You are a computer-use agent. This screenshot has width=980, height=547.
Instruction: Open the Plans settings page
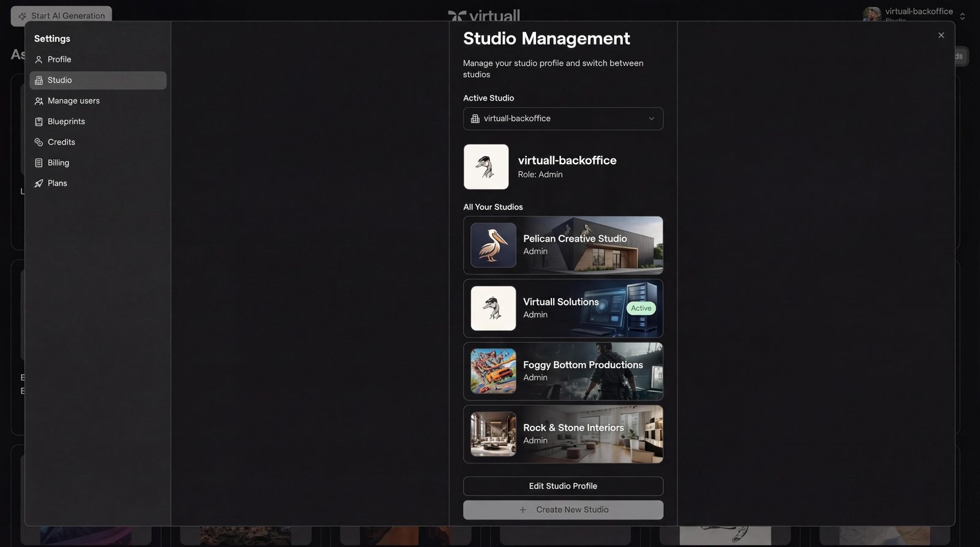coord(98,183)
